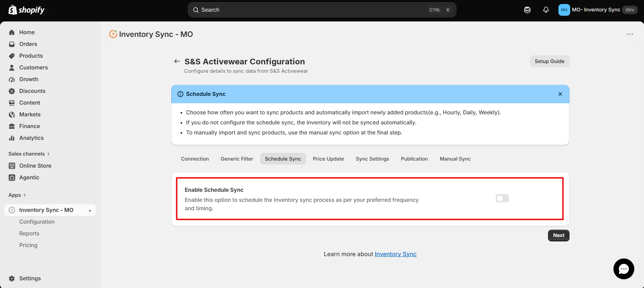Open the chat support bubble

[x=624, y=269]
